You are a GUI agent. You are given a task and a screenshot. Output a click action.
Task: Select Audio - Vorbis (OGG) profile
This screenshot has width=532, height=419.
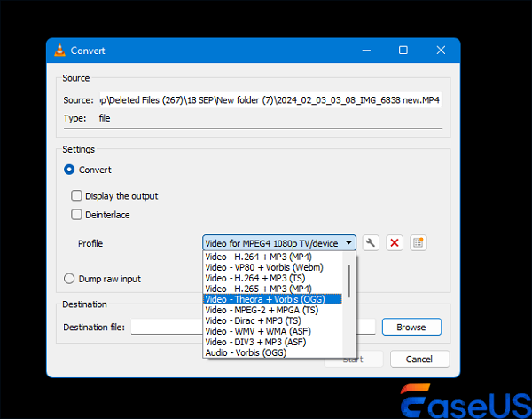(272, 352)
